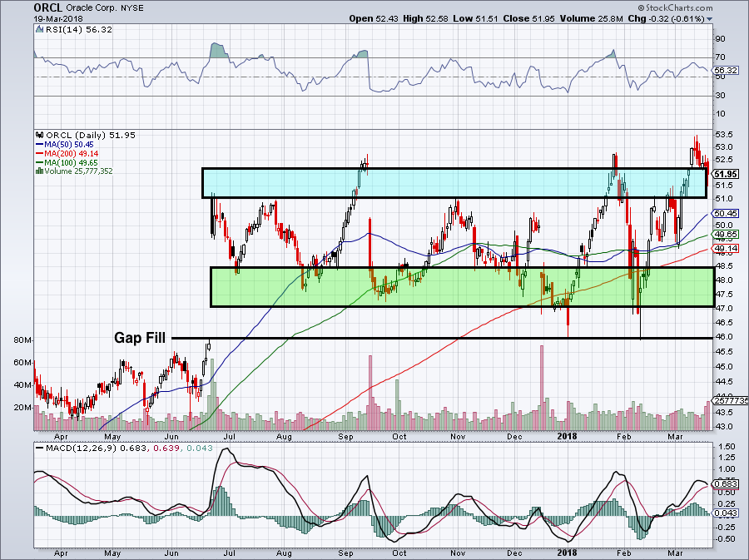Screen dimensions: 749x560
Task: Click the 49.14 moving average price tag
Action: (726, 248)
